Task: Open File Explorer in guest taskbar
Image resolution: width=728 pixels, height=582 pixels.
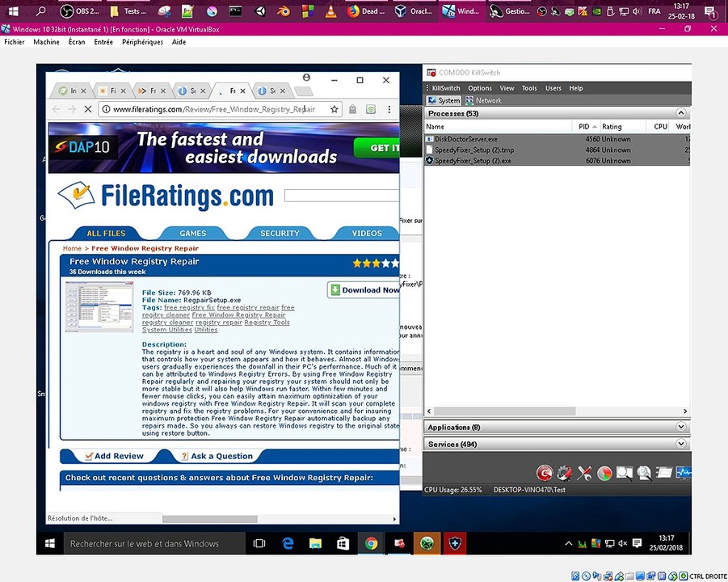Action: tap(315, 543)
